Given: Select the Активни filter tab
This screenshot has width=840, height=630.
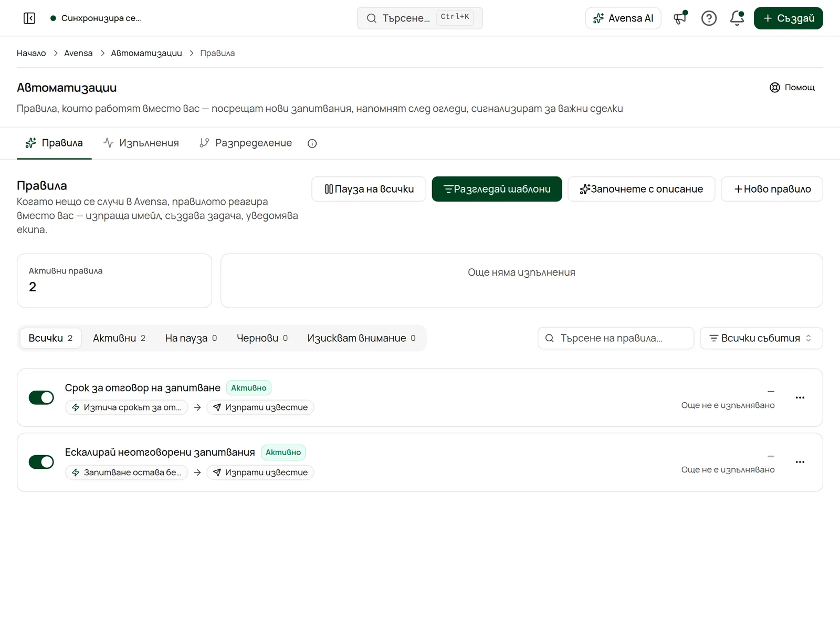Looking at the screenshot, I should point(119,338).
